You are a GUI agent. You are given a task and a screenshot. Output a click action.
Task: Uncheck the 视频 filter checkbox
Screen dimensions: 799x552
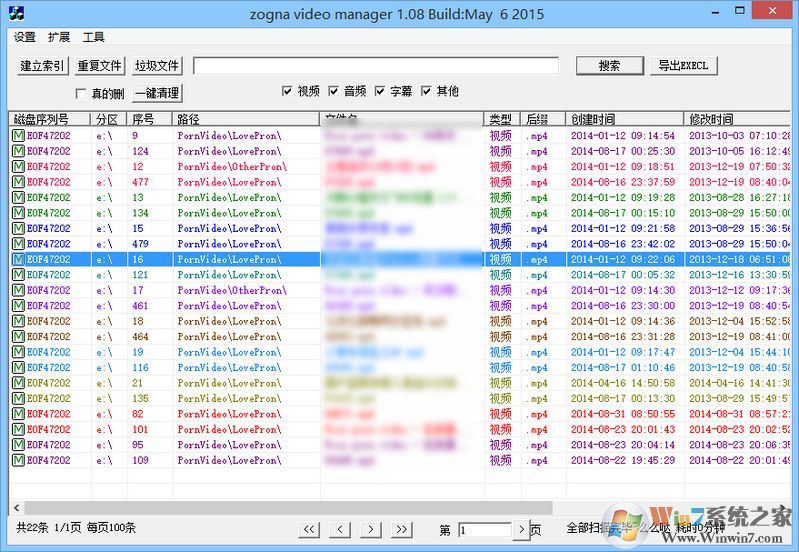tap(287, 91)
